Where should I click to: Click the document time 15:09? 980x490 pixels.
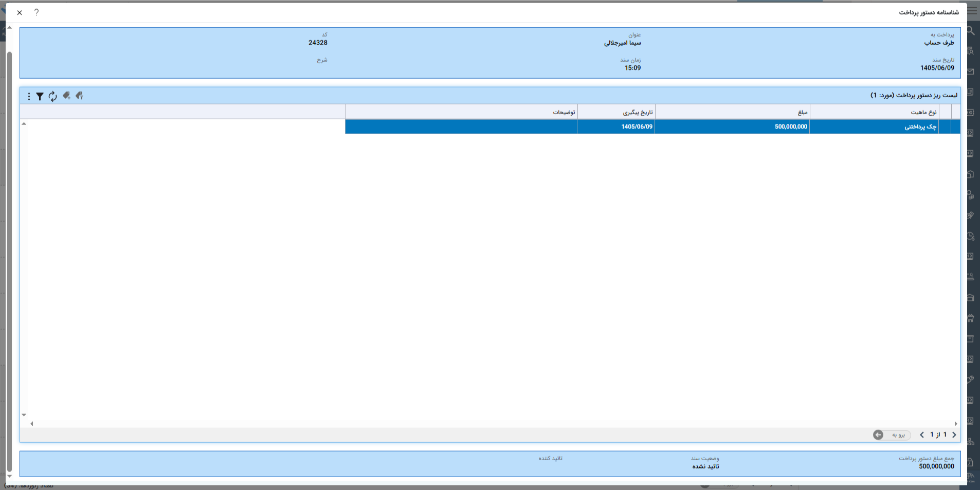click(632, 68)
